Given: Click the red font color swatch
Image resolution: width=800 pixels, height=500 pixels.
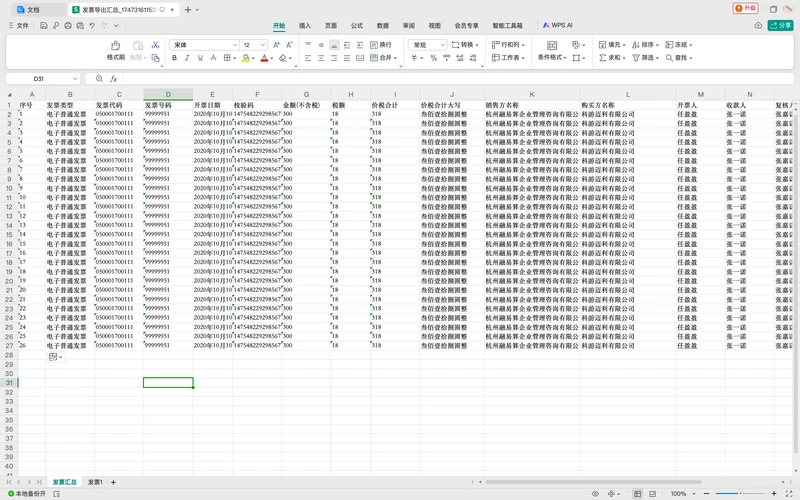Looking at the screenshot, I should tap(264, 58).
